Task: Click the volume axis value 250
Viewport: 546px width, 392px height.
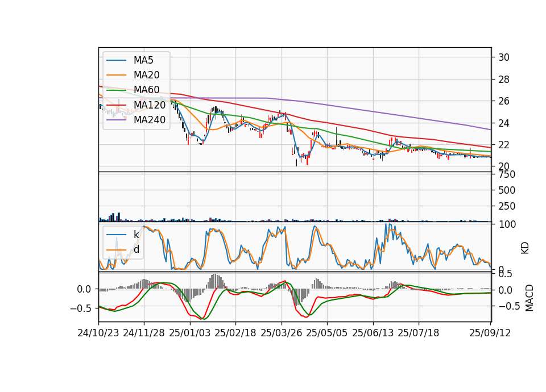Action: (x=507, y=206)
